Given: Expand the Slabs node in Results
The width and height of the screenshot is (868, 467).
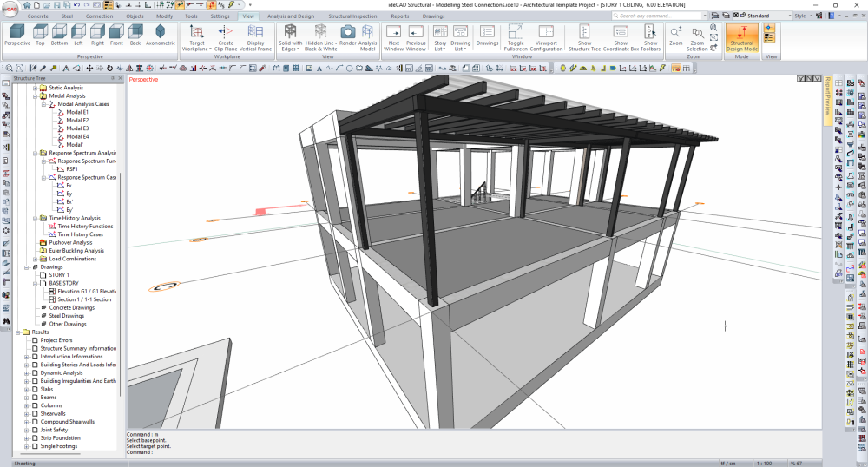Looking at the screenshot, I should (x=26, y=389).
